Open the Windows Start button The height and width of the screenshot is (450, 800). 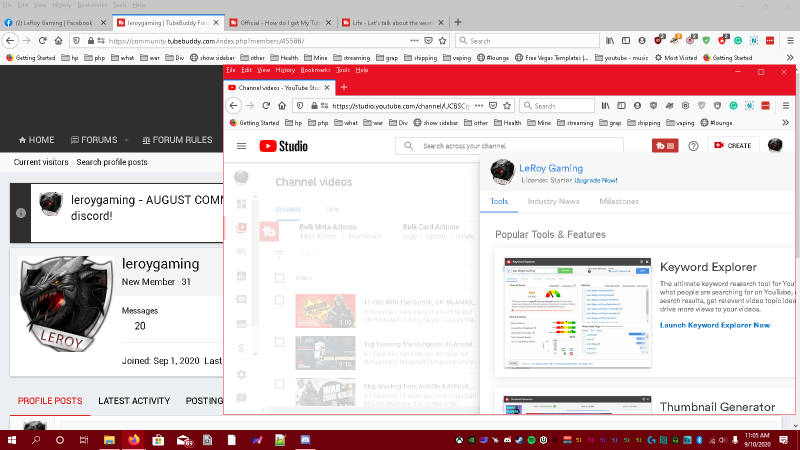(x=12, y=439)
